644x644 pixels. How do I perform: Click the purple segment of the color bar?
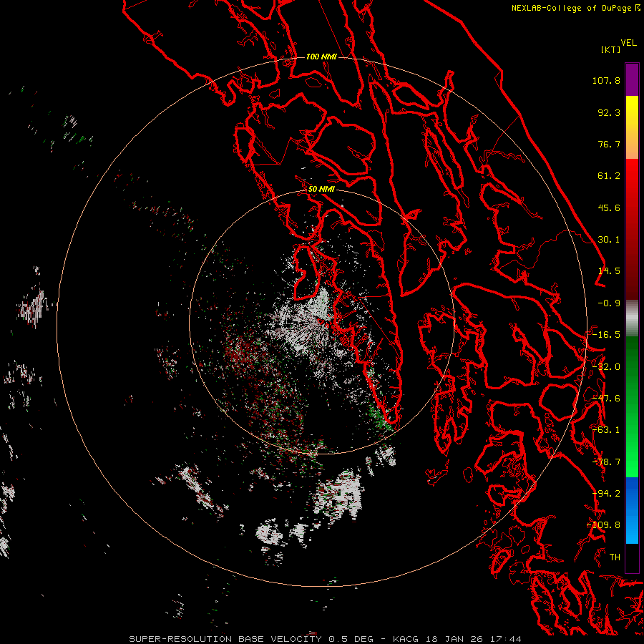tap(632, 79)
